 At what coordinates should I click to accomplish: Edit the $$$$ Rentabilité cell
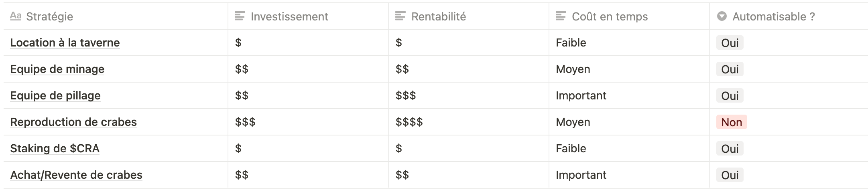(469, 122)
